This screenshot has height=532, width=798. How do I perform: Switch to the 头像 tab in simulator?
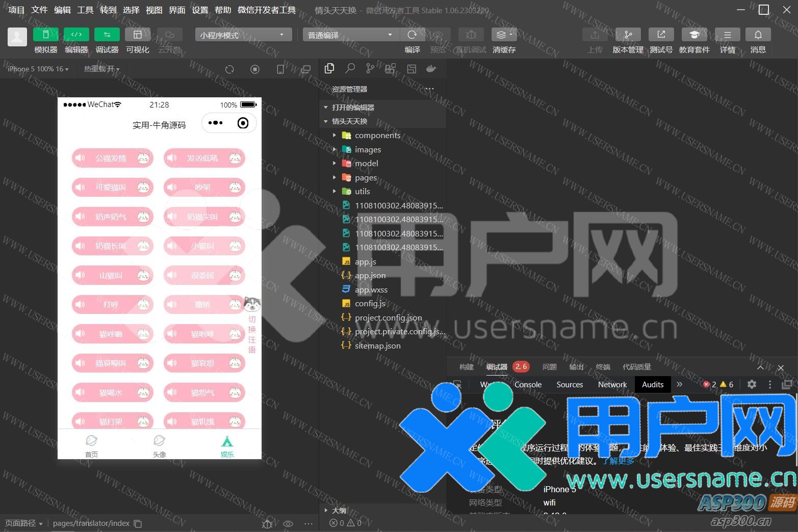tap(159, 445)
